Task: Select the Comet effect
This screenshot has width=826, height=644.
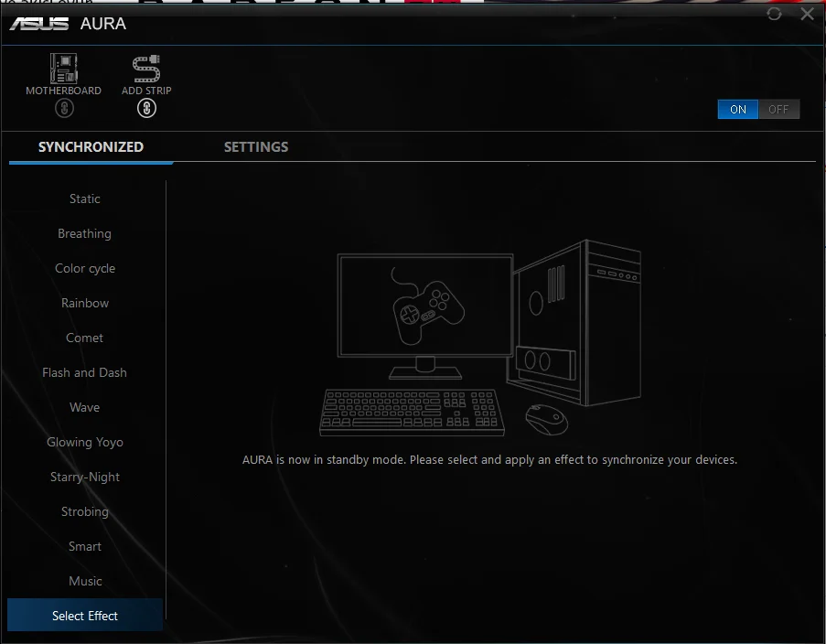Action: (85, 338)
